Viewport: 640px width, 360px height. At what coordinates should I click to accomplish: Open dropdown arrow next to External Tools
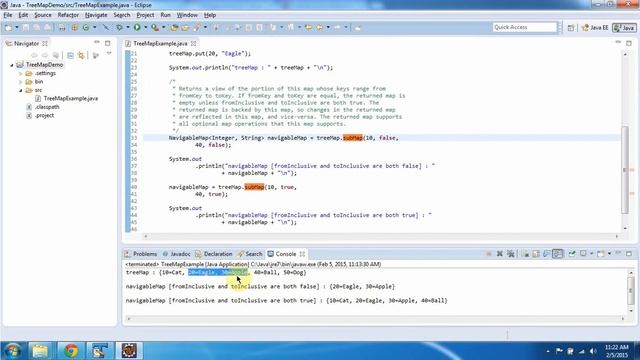pyautogui.click(x=164, y=27)
